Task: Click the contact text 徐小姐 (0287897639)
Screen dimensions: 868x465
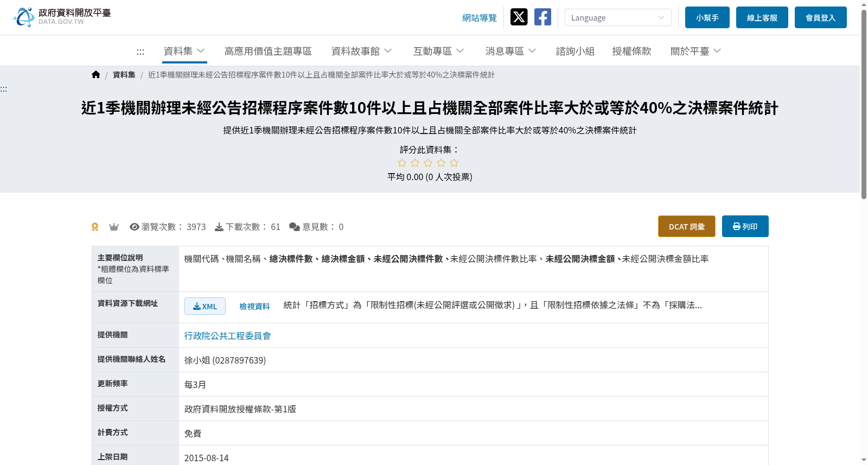Action: coord(225,360)
